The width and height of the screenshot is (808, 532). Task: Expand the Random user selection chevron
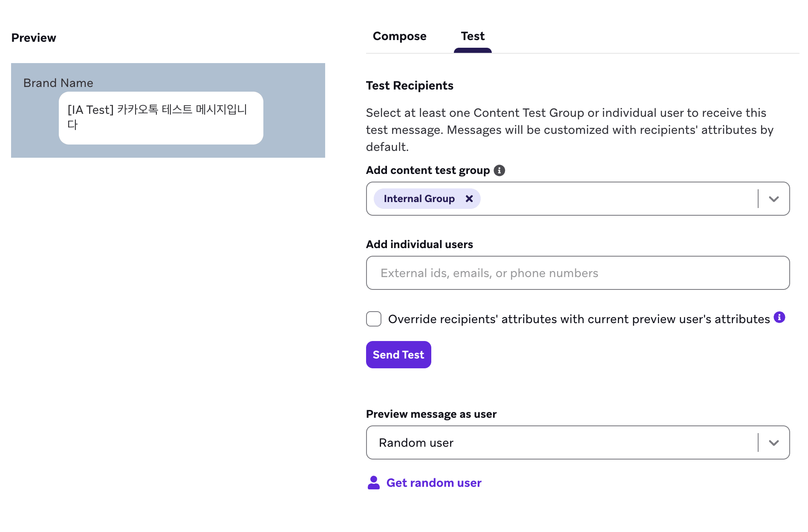[x=774, y=442]
